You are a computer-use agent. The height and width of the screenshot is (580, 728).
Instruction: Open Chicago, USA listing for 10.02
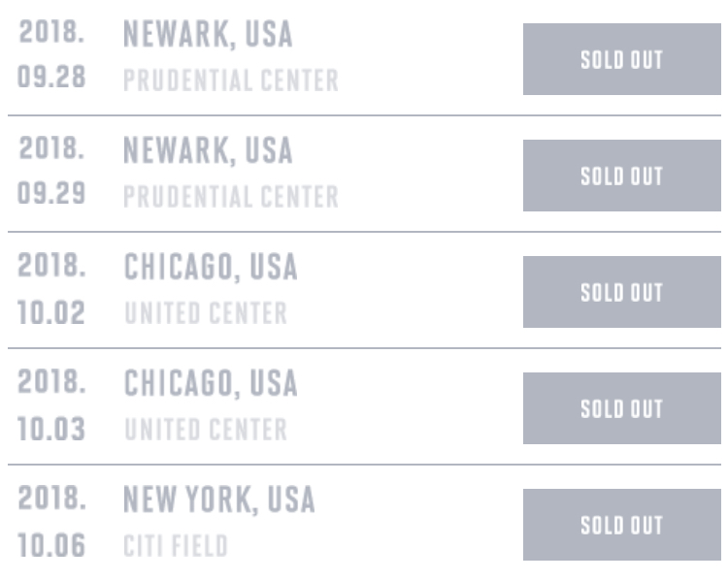pyautogui.click(x=210, y=268)
